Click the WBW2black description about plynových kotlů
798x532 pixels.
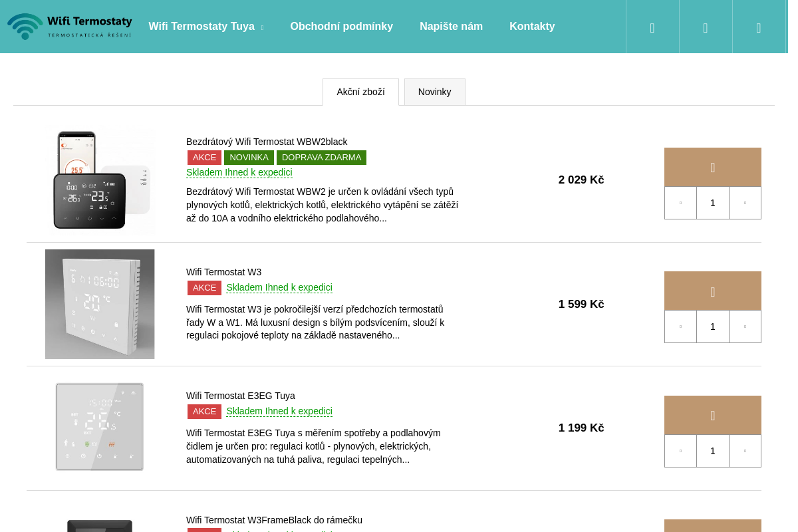323,205
